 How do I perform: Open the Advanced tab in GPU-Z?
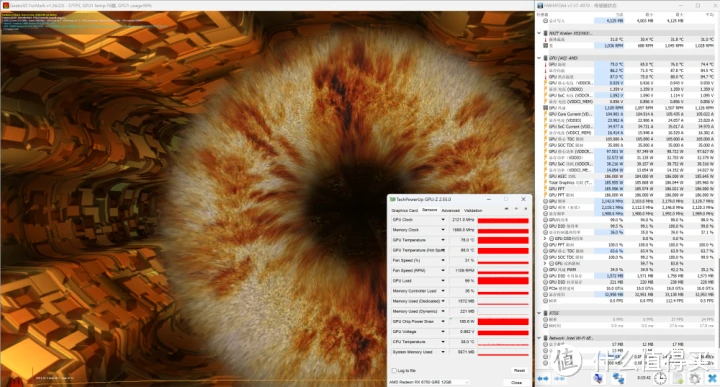pos(450,210)
